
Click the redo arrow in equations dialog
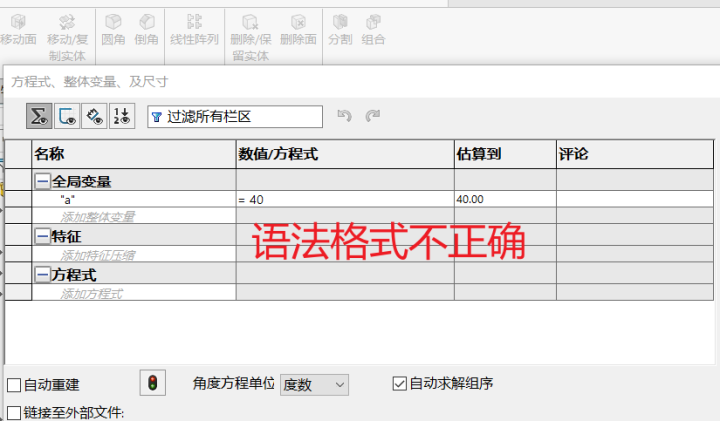pos(372,116)
